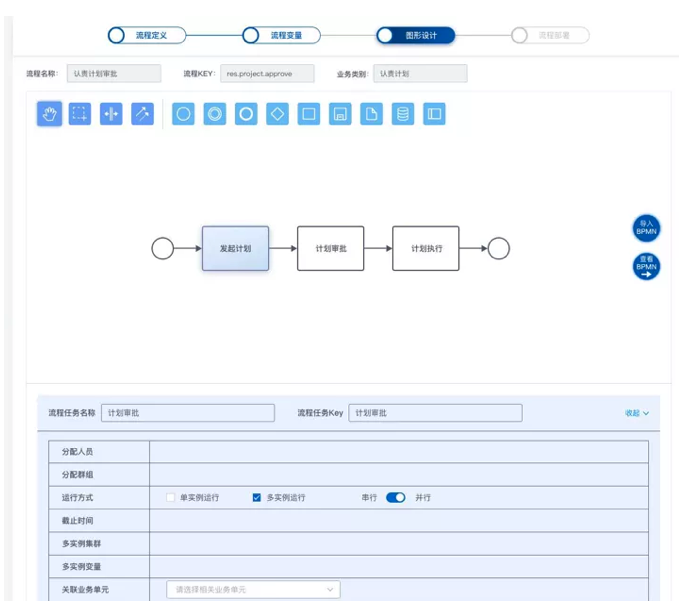
Task: Uncheck the 多实例运行 checkbox
Action: [257, 497]
